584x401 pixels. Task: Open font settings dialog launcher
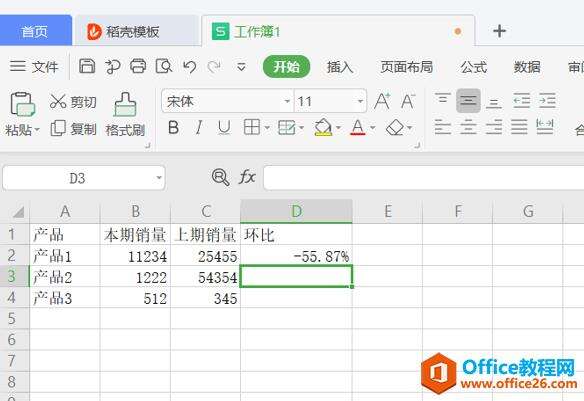417,146
